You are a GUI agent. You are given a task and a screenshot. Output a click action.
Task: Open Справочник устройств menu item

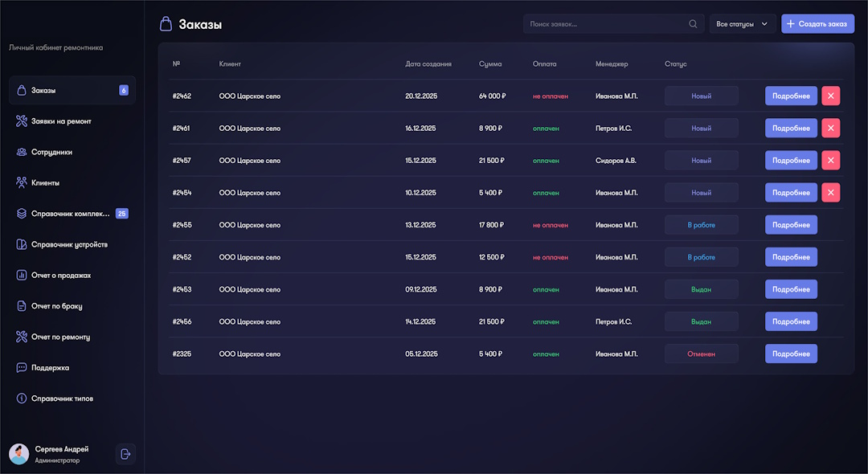(x=72, y=244)
